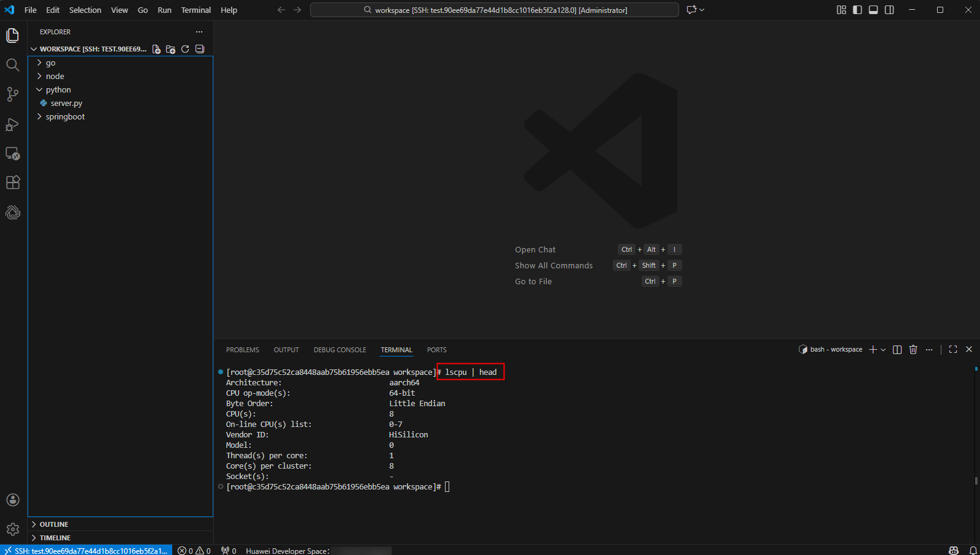
Task: Open the Extensions view icon
Action: coord(13,183)
